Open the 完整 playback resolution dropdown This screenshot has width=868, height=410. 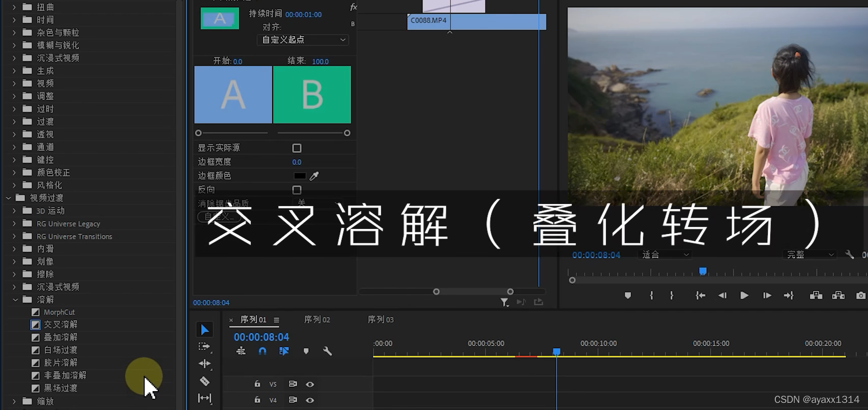point(810,254)
